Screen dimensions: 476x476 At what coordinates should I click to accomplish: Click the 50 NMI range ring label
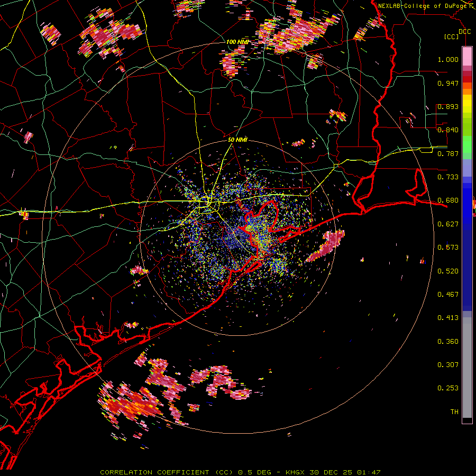(x=237, y=140)
